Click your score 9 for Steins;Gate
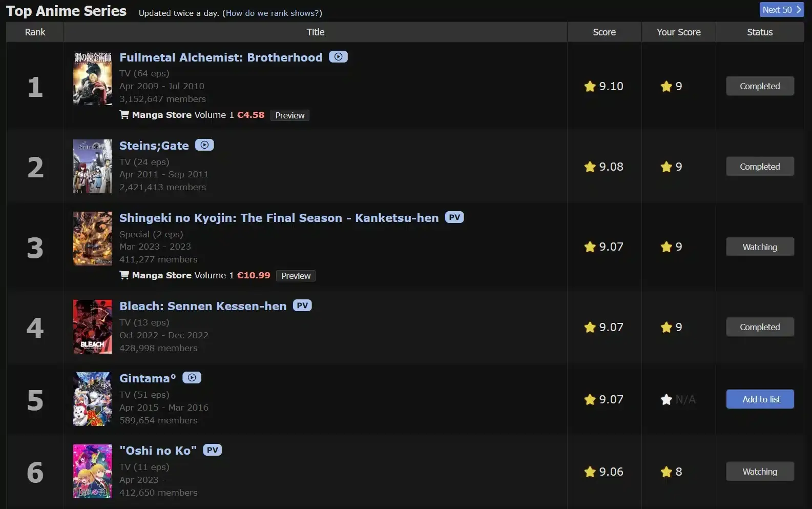This screenshot has width=812, height=509. (x=679, y=167)
